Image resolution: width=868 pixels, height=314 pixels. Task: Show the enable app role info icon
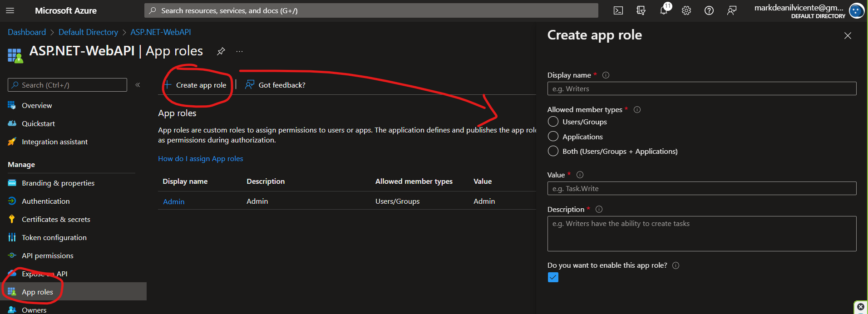(676, 265)
